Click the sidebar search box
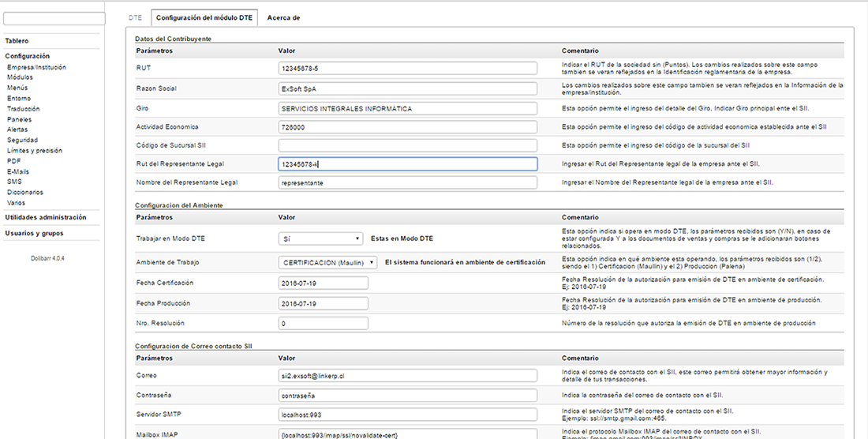This screenshot has width=868, height=439. pyautogui.click(x=54, y=18)
